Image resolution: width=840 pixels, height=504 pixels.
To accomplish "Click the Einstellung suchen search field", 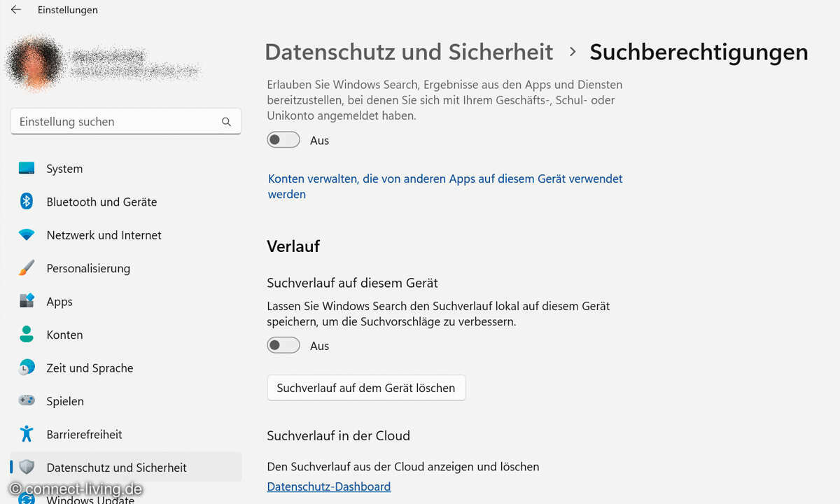I will [x=126, y=121].
